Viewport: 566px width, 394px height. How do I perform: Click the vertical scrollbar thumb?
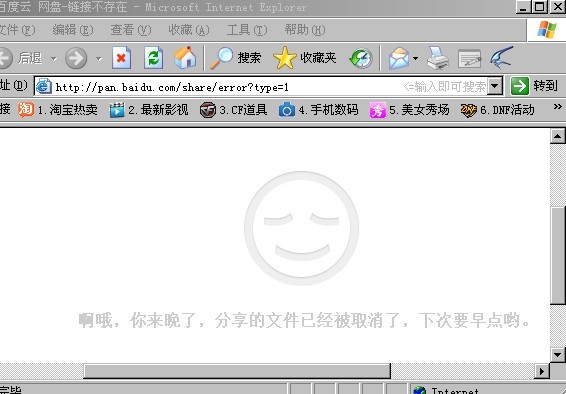coord(558,256)
